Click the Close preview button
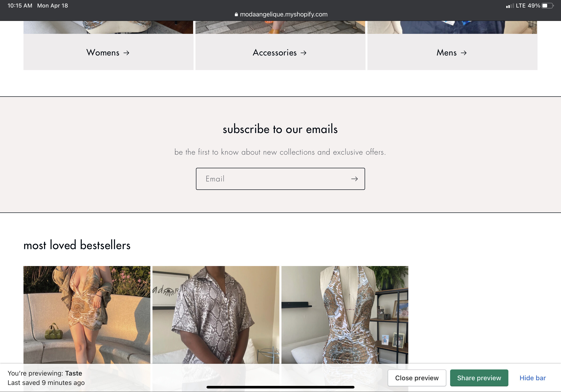The image size is (561, 392). coord(417,378)
